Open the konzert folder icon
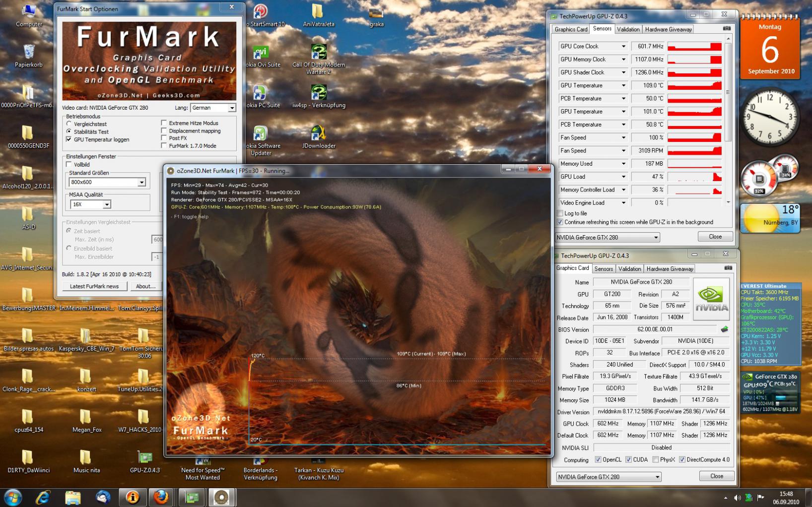 86,380
